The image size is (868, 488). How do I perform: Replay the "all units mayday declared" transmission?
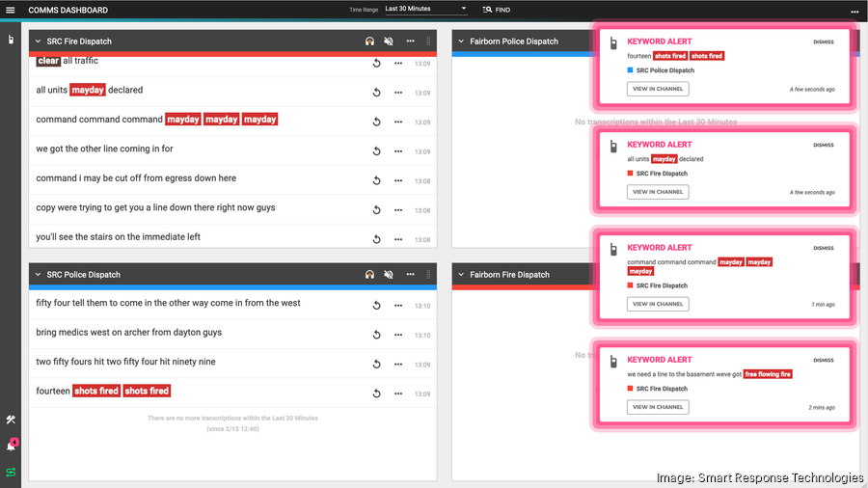(377, 93)
